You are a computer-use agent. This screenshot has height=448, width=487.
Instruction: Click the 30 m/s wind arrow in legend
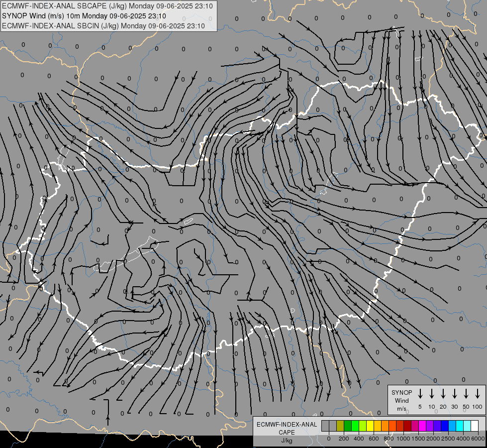point(454,393)
